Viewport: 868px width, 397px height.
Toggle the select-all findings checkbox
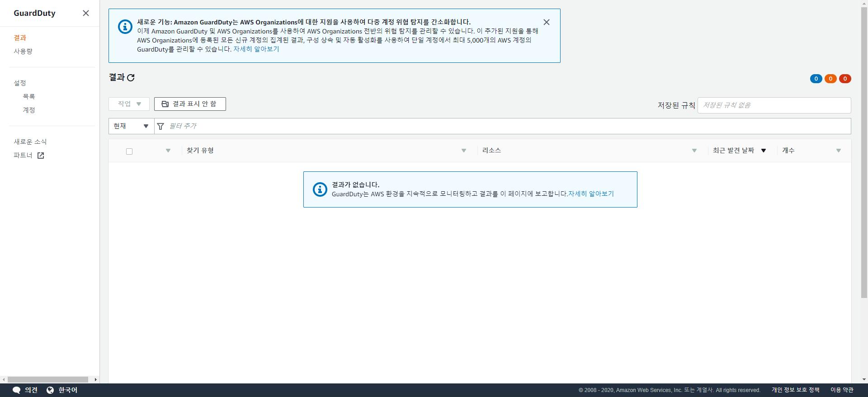(129, 151)
